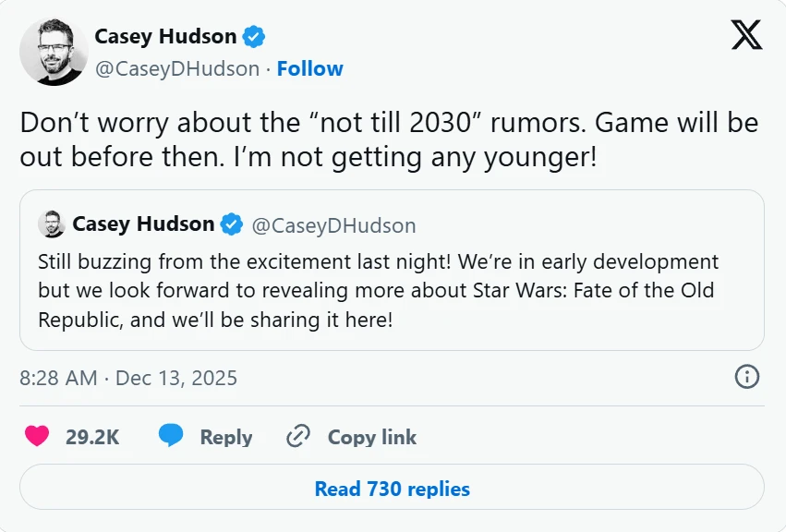Follow Casey Hudson via the Follow link

pyautogui.click(x=309, y=69)
